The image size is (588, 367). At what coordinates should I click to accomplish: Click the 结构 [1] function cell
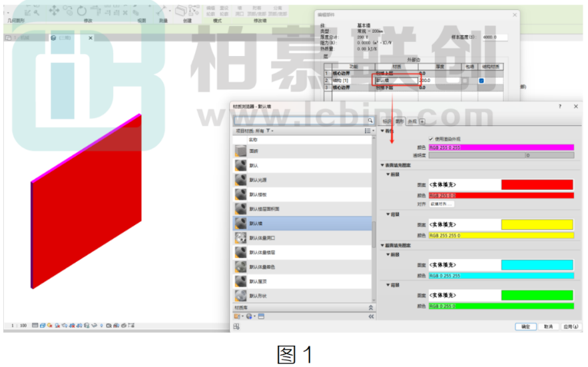353,81
